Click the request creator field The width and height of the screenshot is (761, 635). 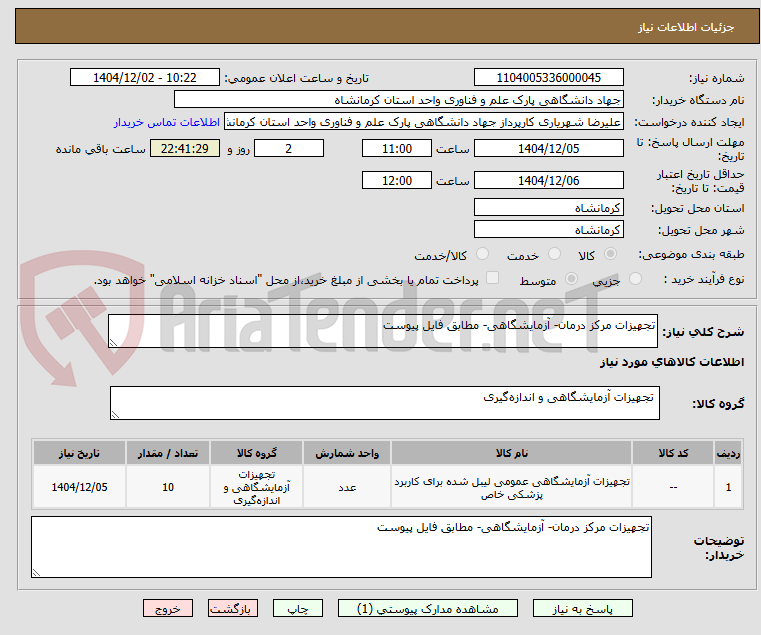[x=424, y=122]
